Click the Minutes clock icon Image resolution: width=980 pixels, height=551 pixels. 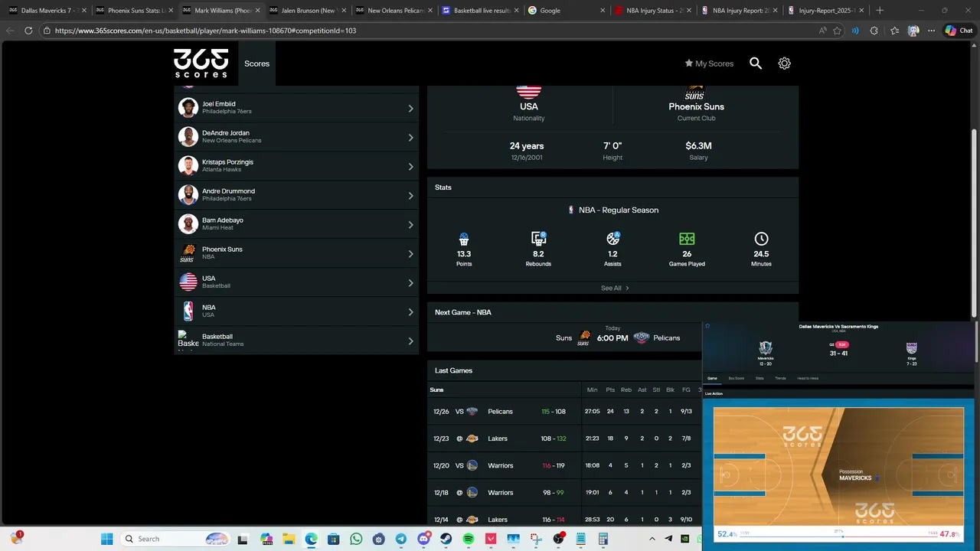point(761,239)
